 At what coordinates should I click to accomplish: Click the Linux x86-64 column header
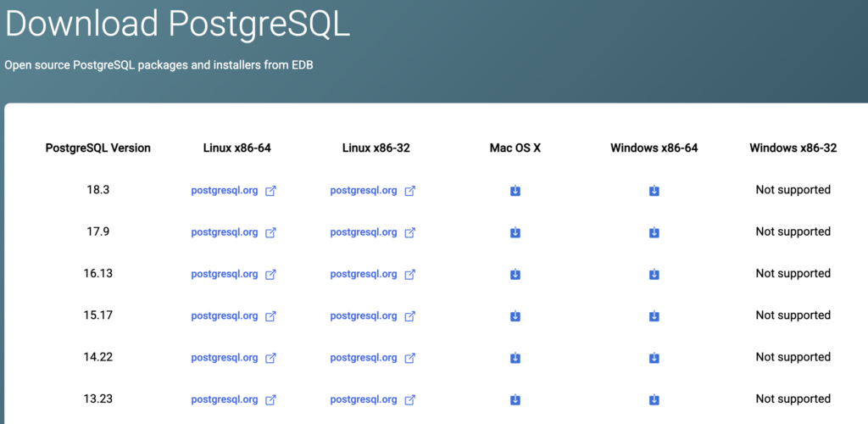tap(237, 148)
